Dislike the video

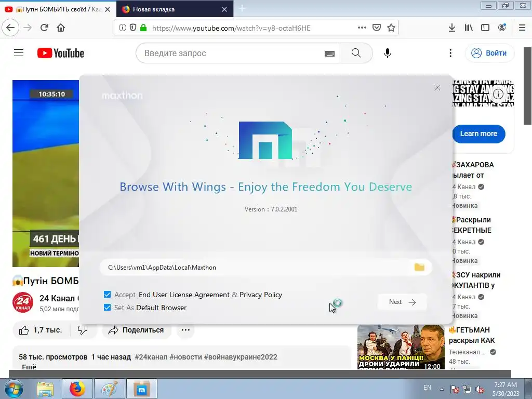pyautogui.click(x=83, y=330)
